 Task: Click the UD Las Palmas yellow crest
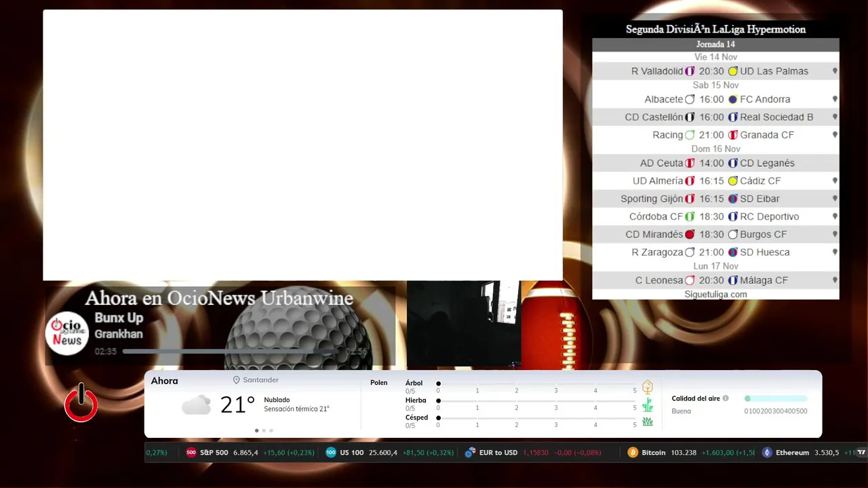[733, 71]
